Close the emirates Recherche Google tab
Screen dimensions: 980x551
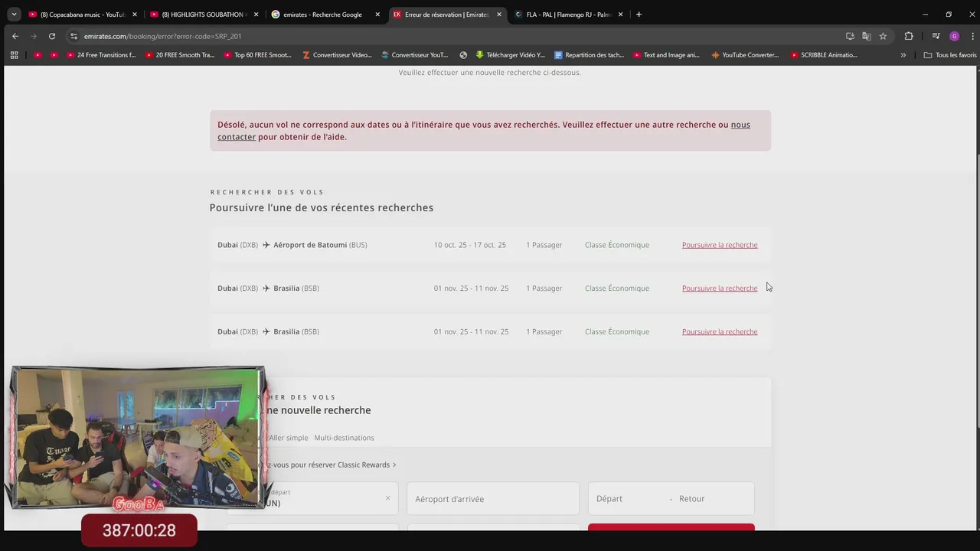pos(377,15)
